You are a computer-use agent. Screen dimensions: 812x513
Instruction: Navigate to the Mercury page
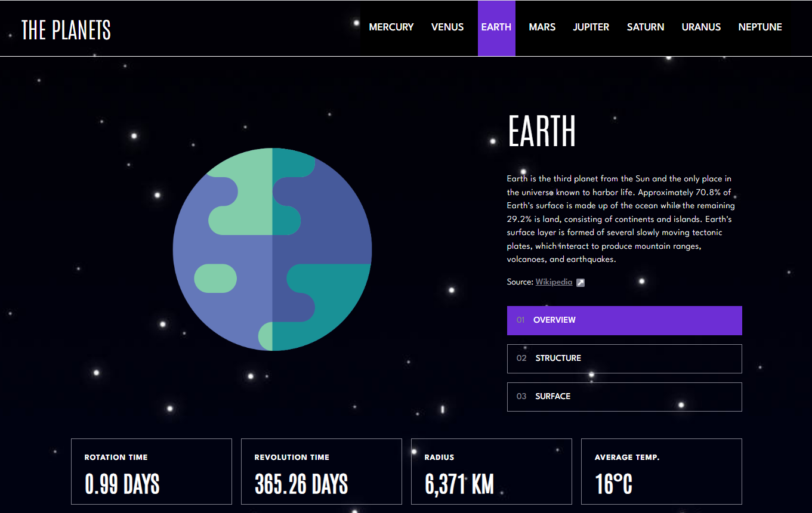coord(391,27)
